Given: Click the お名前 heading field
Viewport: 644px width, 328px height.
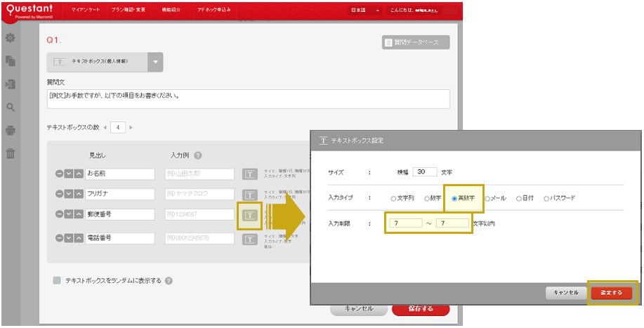Looking at the screenshot, I should point(120,174).
